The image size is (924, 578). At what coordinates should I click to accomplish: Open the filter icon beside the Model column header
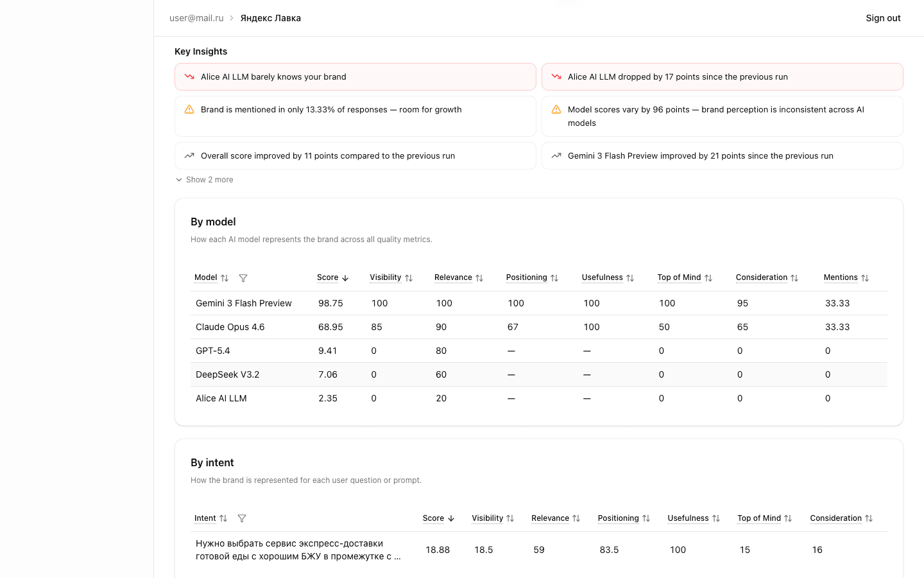click(243, 277)
